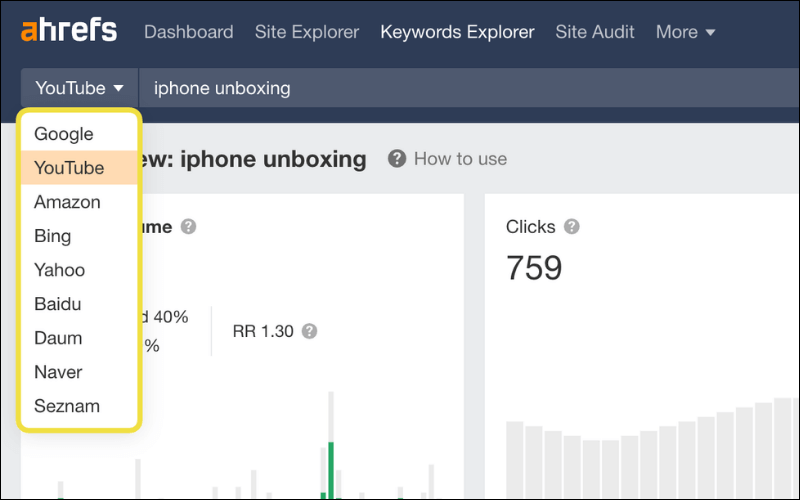This screenshot has height=500, width=800.
Task: Click the help icon near the volume heading
Action: coord(188,227)
